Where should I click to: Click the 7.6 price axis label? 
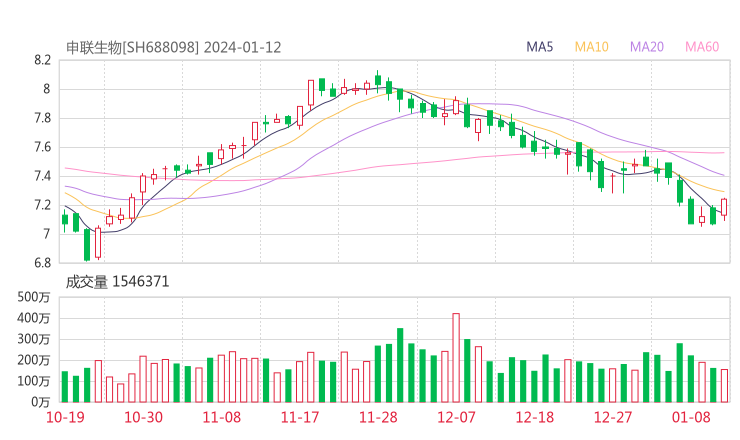tap(42, 147)
